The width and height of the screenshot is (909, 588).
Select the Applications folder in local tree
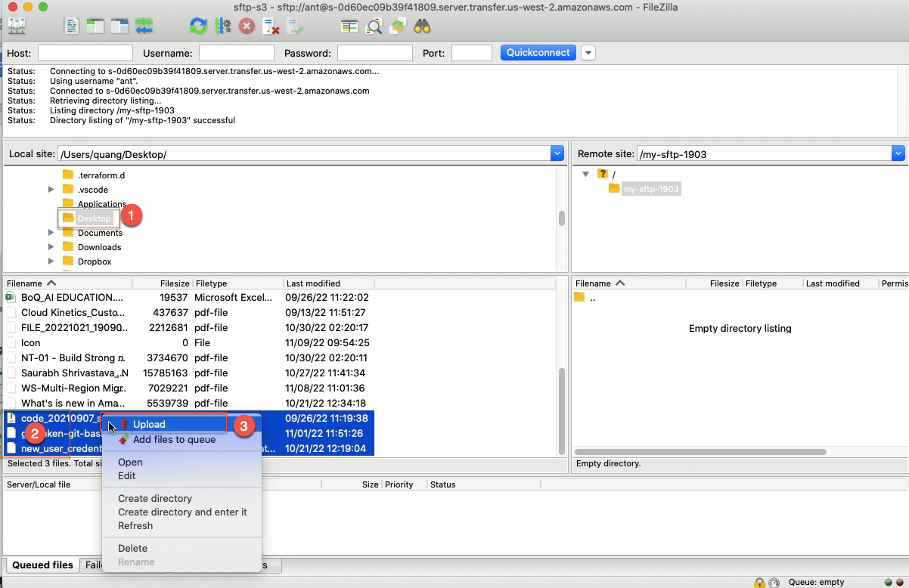[x=102, y=204]
